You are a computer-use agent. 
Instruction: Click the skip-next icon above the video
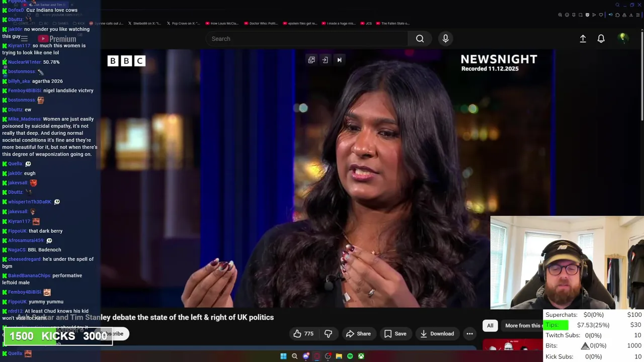339,60
